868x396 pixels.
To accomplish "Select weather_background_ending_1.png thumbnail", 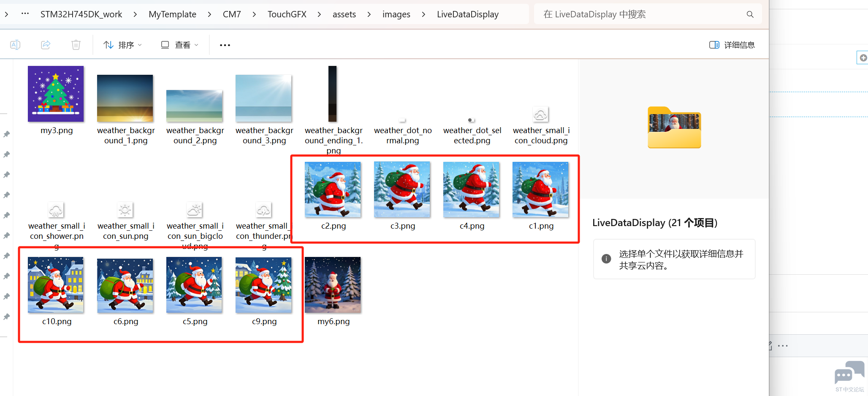I will 333,94.
